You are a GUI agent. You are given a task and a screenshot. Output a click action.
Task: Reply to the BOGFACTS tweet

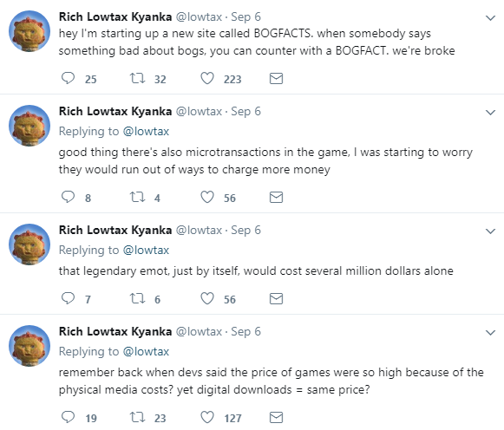[68, 78]
